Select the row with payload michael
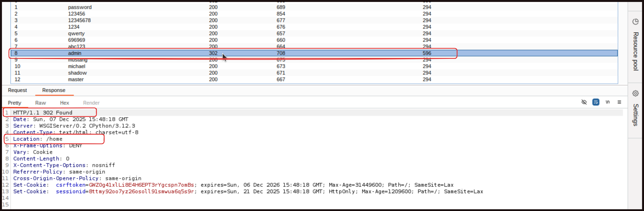 coord(314,66)
